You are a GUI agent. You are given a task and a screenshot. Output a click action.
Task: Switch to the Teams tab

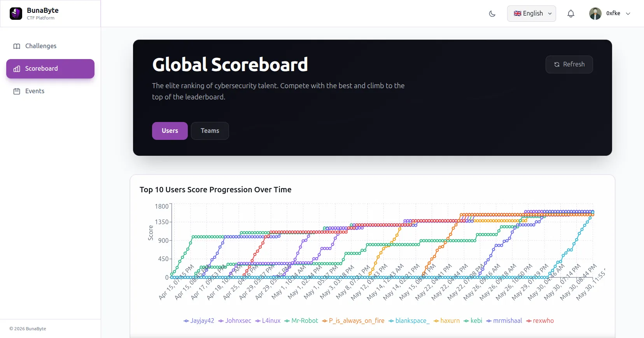(x=210, y=131)
